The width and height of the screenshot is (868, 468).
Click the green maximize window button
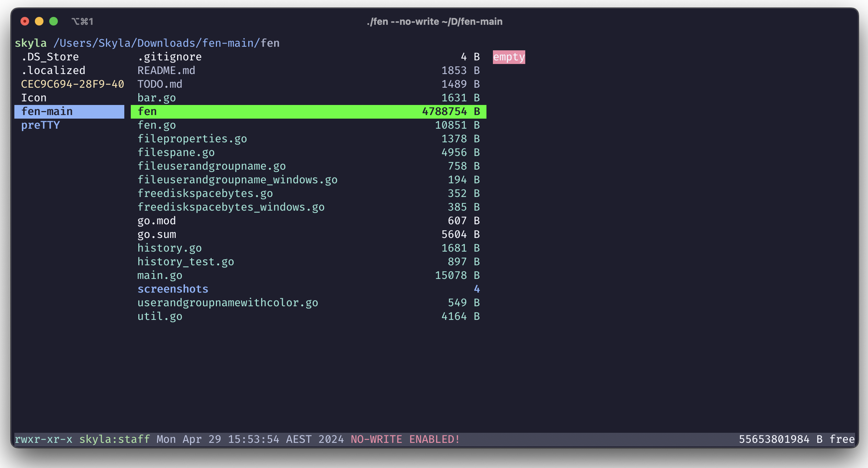54,22
